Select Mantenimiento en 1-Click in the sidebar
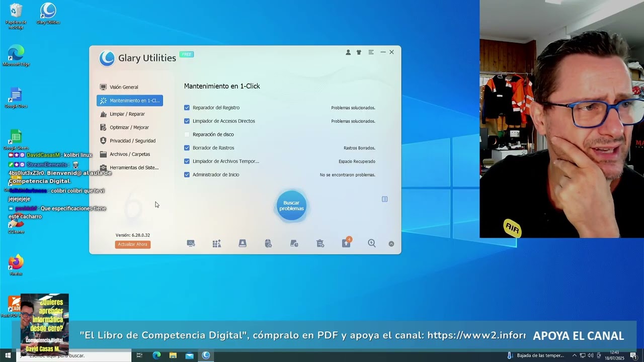Screen dimensions: 644x362 coord(130,101)
